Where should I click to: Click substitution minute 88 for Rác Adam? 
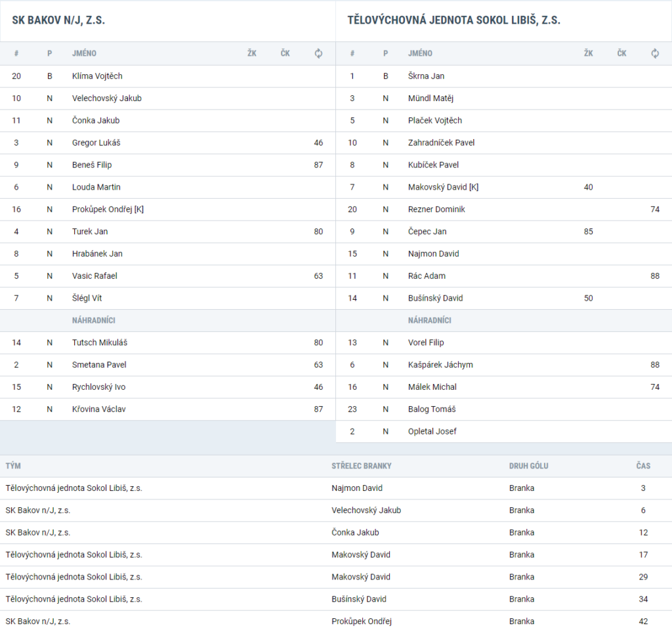click(655, 276)
